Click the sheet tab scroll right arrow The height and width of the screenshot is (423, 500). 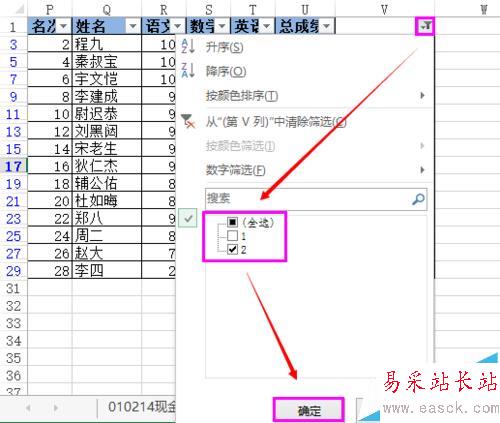[x=56, y=407]
